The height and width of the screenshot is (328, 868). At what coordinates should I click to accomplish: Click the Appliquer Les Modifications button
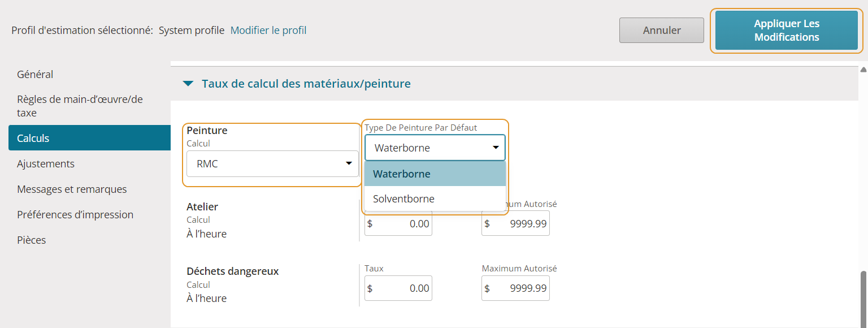tap(786, 31)
